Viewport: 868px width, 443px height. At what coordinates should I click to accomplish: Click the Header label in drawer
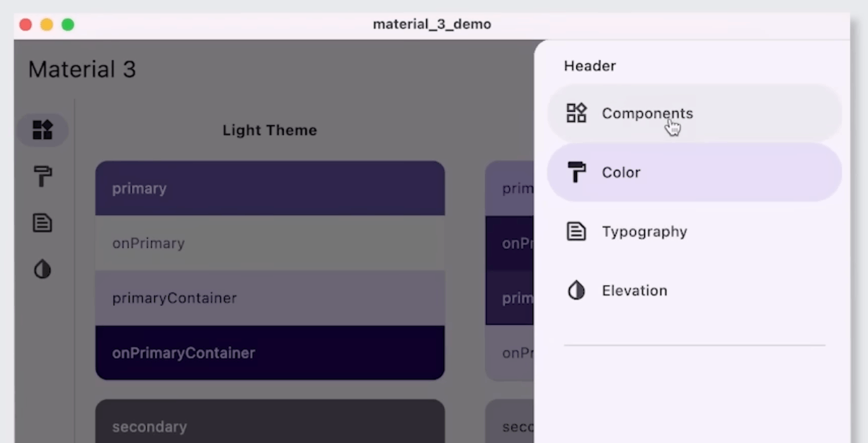(590, 66)
